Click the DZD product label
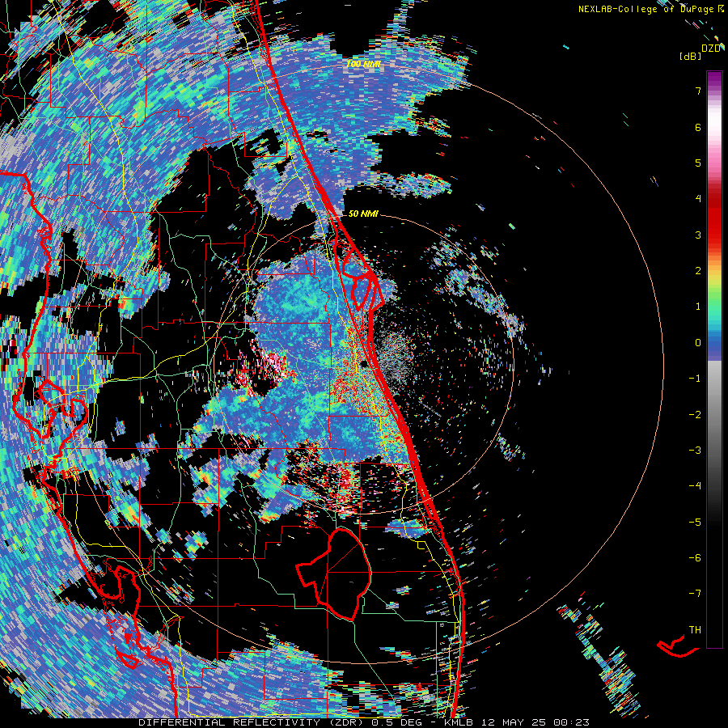 (x=711, y=49)
